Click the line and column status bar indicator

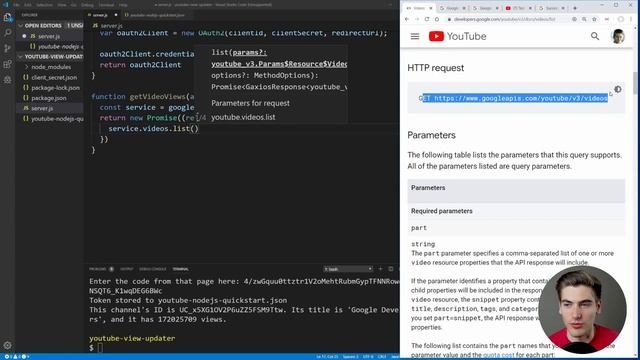pos(327,357)
